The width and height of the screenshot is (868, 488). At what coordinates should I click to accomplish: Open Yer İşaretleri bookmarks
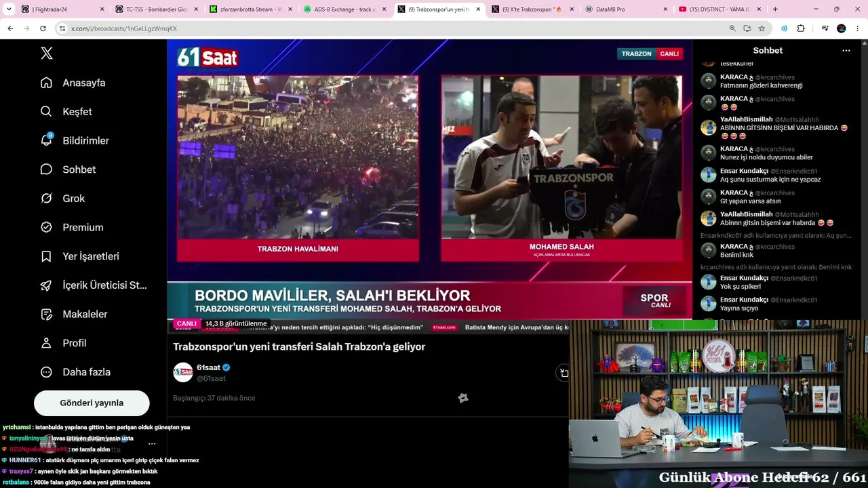tap(79, 256)
